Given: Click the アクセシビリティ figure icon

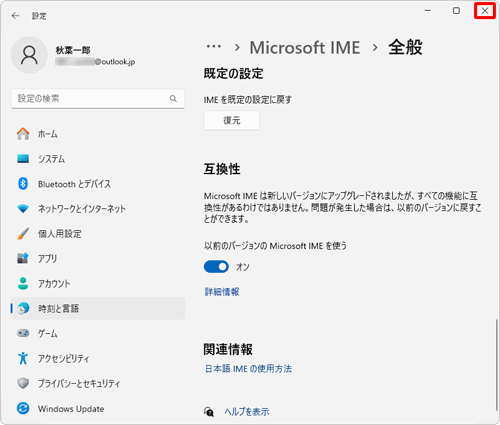Looking at the screenshot, I should tap(23, 358).
